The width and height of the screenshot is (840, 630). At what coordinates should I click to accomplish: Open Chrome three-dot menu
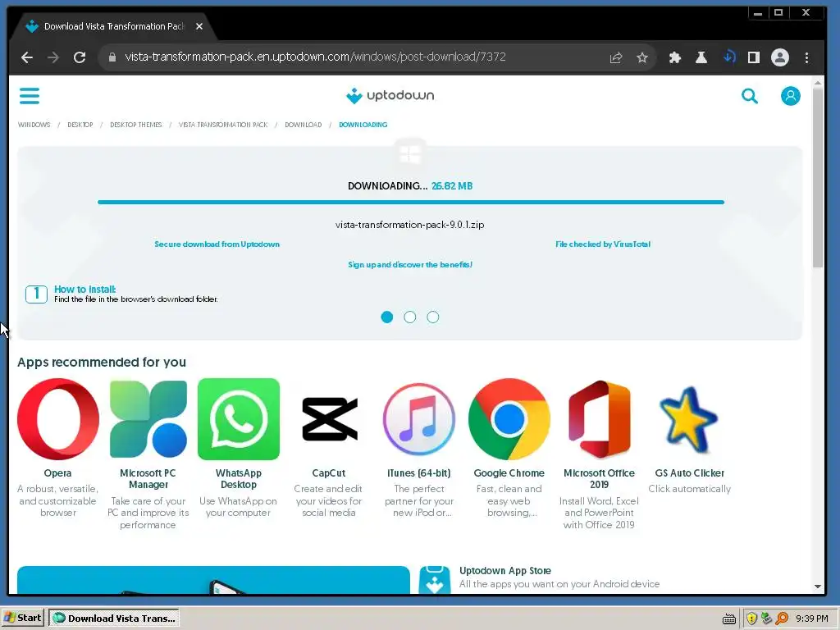pos(807,57)
